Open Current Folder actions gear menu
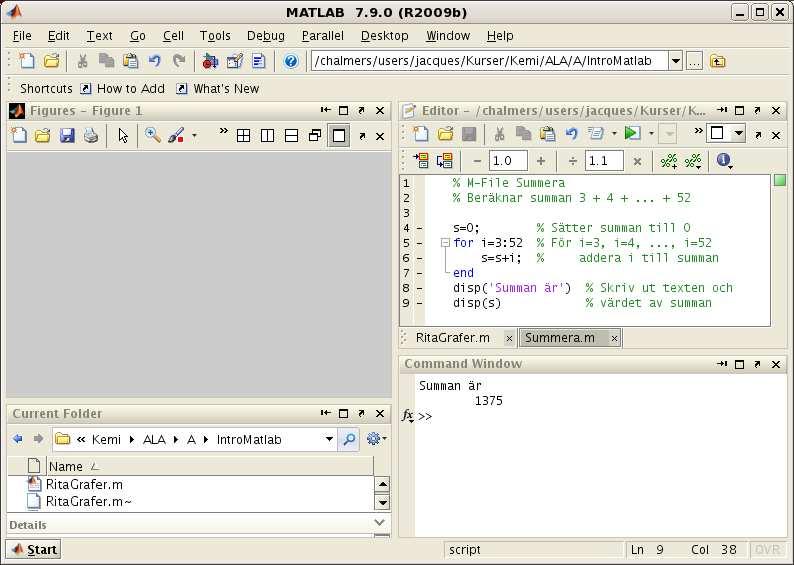The width and height of the screenshot is (794, 565). point(376,438)
